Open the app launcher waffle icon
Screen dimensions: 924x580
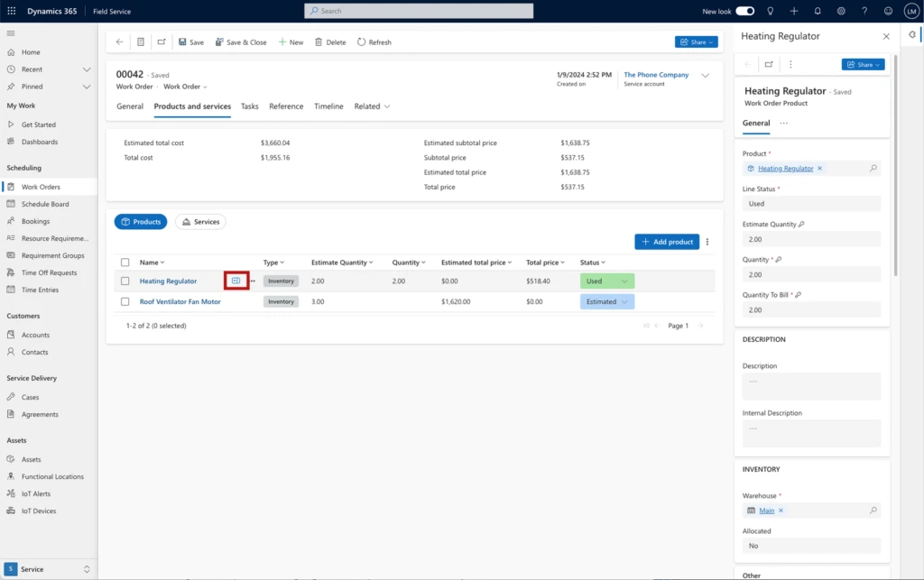tap(11, 11)
